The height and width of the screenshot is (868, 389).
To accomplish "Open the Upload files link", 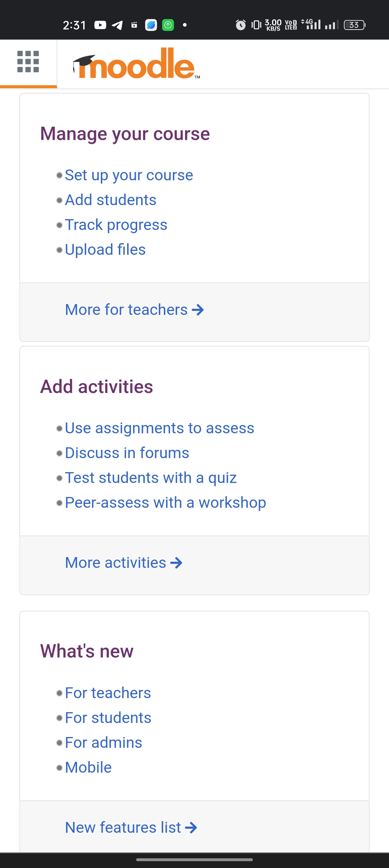I will click(x=105, y=250).
